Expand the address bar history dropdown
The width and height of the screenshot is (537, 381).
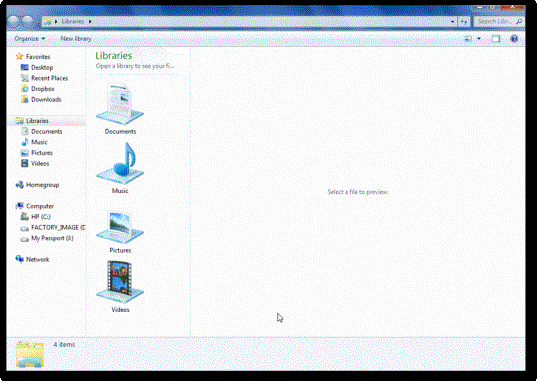(452, 22)
